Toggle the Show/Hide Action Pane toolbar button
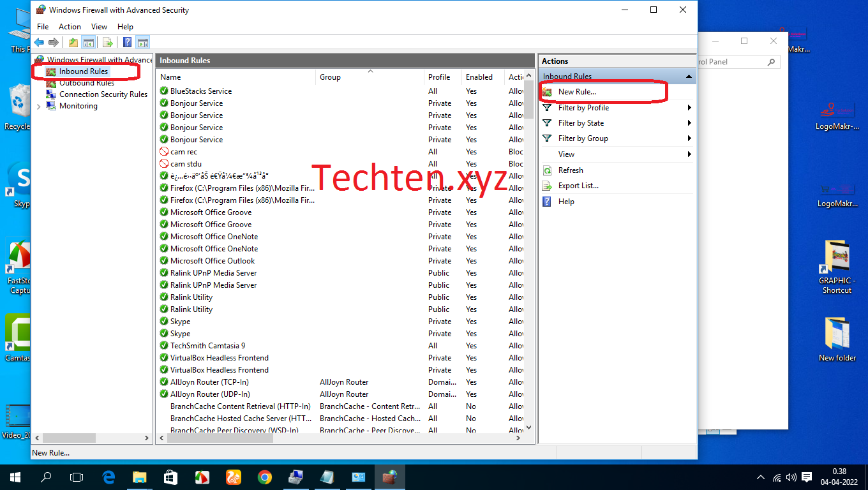The image size is (868, 490). [143, 43]
